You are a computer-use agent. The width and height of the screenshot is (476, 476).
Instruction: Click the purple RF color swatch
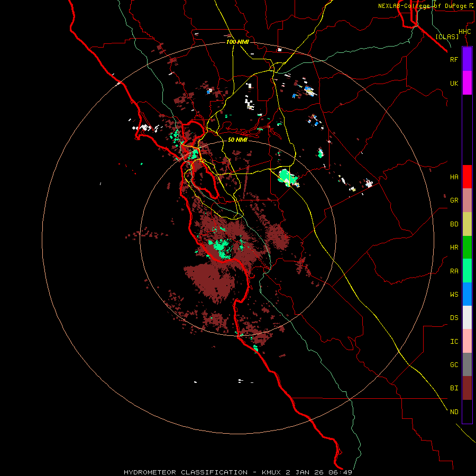coord(467,59)
